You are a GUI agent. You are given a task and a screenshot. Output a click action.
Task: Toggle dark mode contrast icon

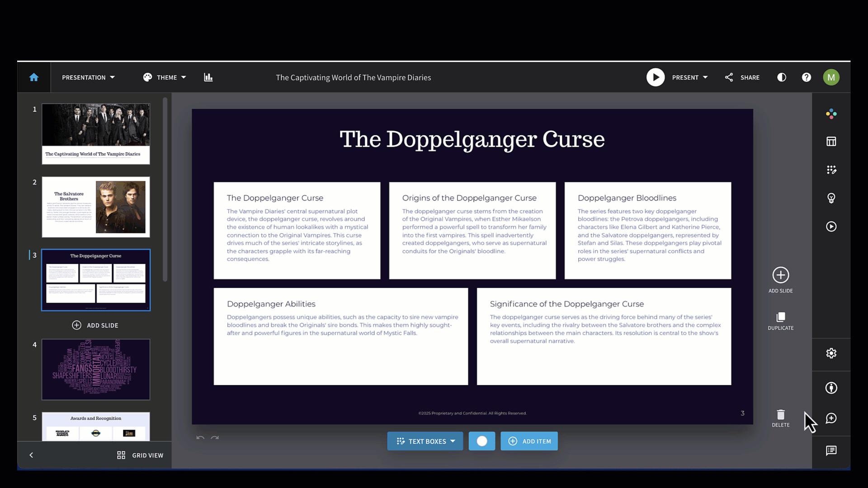pos(782,77)
